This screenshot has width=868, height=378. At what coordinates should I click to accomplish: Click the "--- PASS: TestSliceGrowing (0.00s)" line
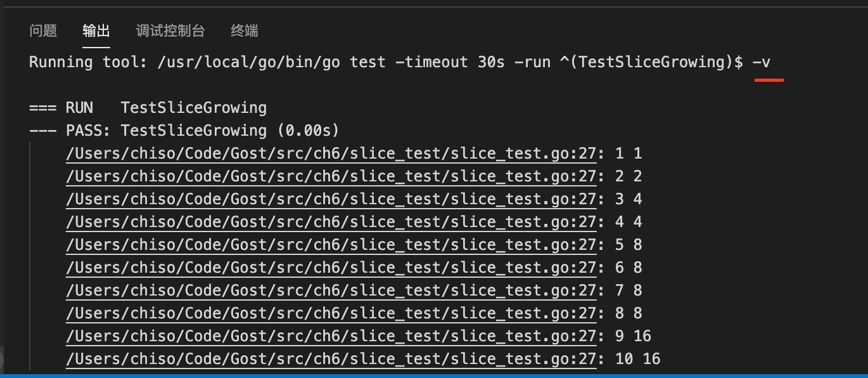184,131
